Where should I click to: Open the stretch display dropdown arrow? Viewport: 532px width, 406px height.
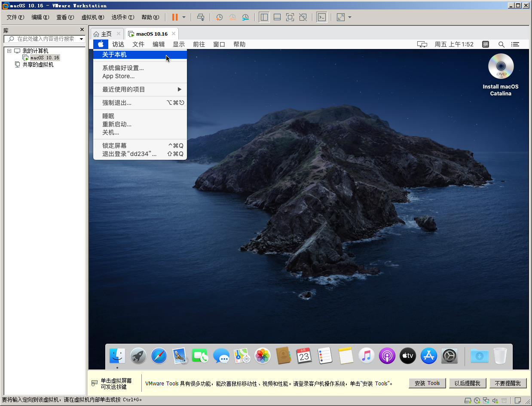click(x=350, y=17)
